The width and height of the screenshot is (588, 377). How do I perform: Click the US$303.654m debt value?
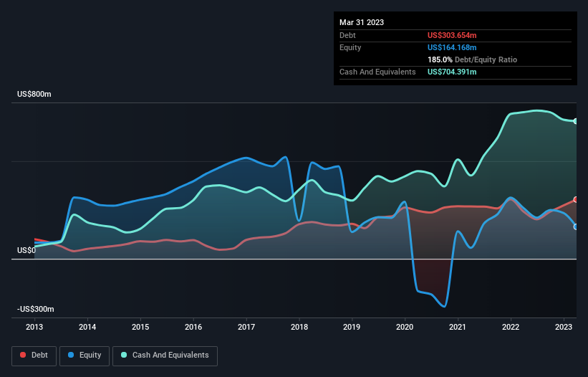(452, 35)
